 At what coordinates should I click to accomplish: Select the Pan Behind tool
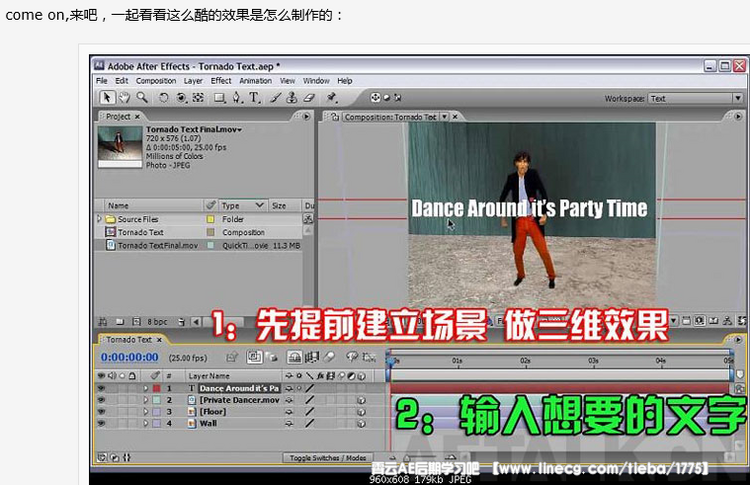pos(198,98)
